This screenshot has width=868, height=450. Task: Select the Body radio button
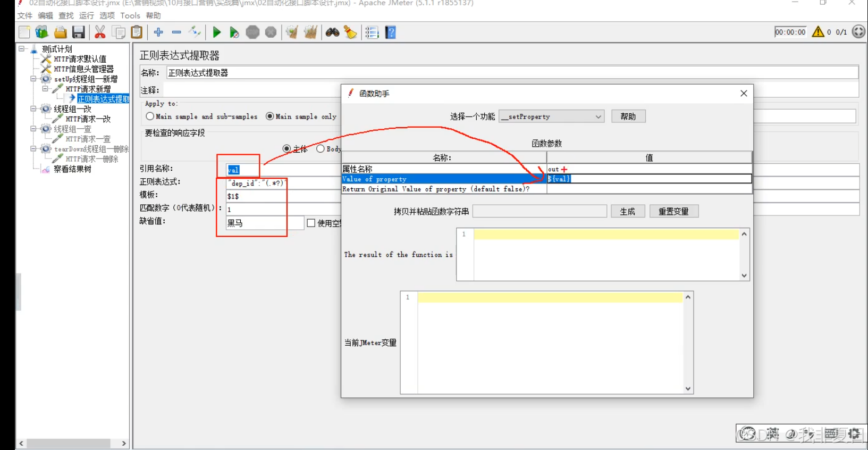[321, 148]
